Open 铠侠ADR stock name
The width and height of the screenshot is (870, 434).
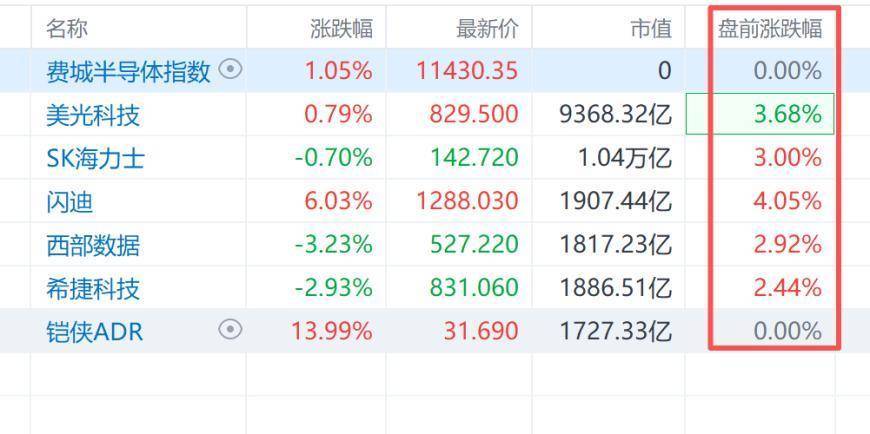click(x=95, y=332)
